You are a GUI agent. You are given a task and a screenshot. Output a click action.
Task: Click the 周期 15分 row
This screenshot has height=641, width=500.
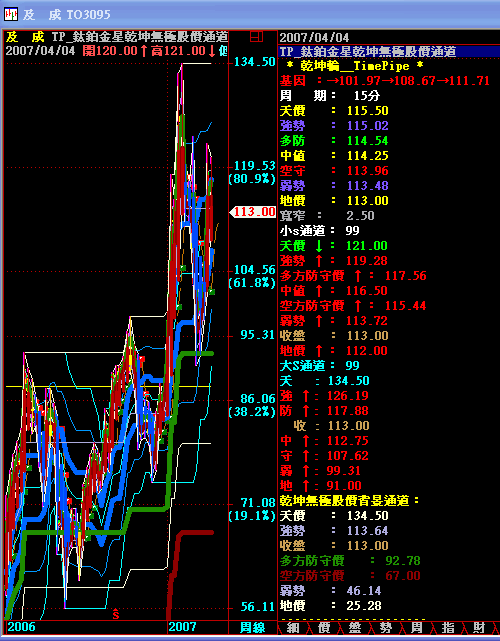tap(330, 96)
